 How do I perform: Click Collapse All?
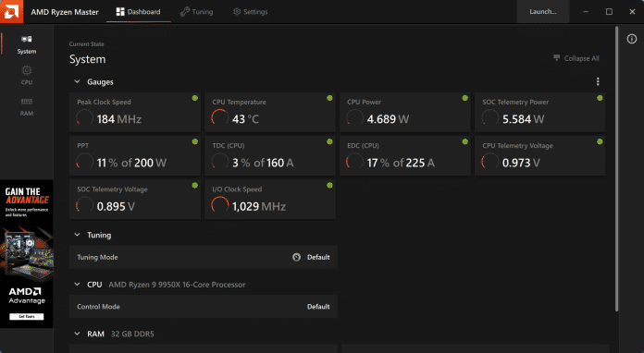pos(576,58)
